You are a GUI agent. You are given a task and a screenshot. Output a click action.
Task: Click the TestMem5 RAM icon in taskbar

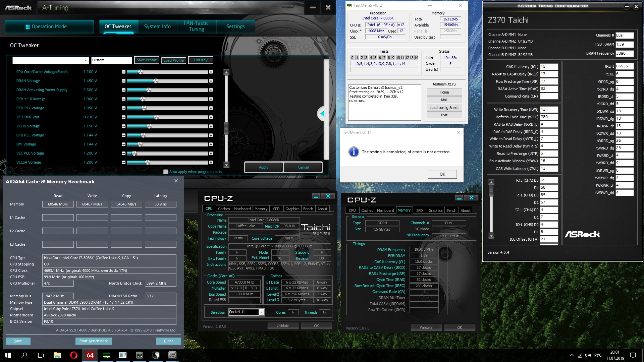pos(106,355)
